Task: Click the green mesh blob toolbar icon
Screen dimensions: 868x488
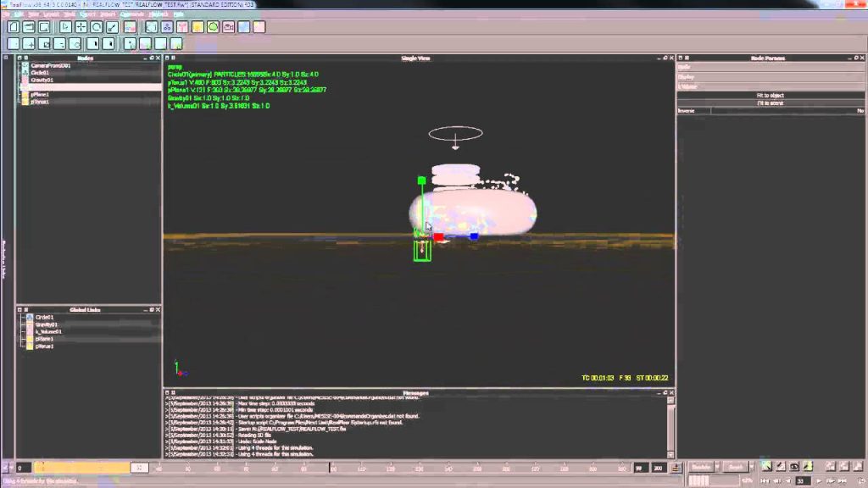Action: [x=213, y=26]
